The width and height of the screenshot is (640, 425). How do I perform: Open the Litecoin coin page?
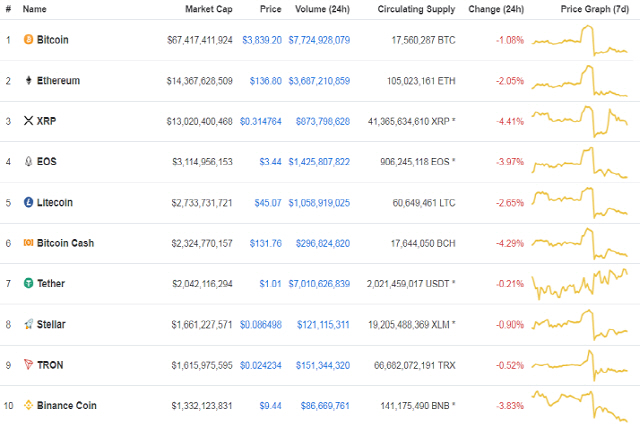pos(55,202)
